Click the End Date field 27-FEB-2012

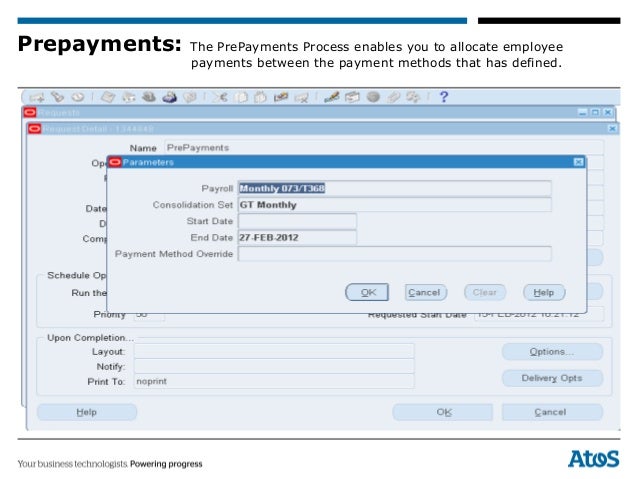[x=297, y=238]
